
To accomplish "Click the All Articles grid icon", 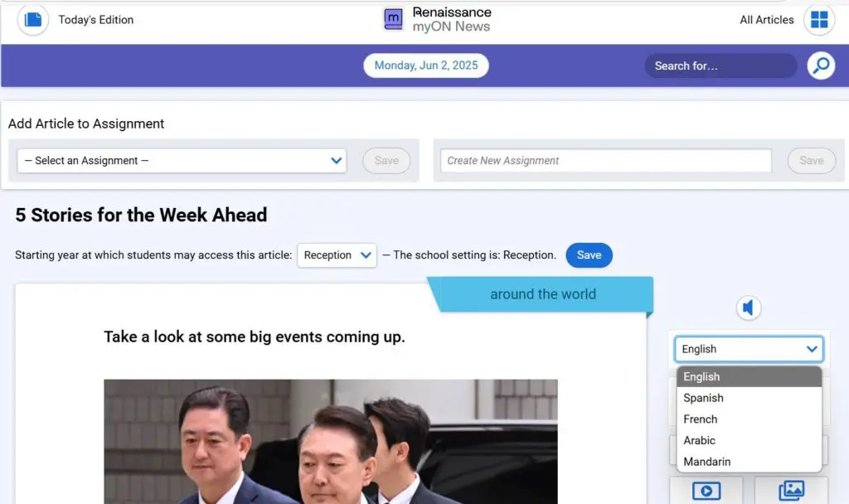I will pyautogui.click(x=819, y=20).
